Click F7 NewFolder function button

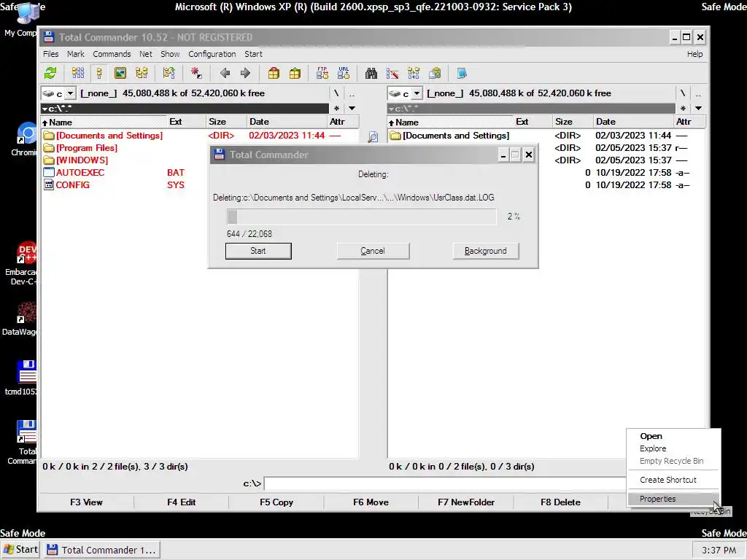466,502
